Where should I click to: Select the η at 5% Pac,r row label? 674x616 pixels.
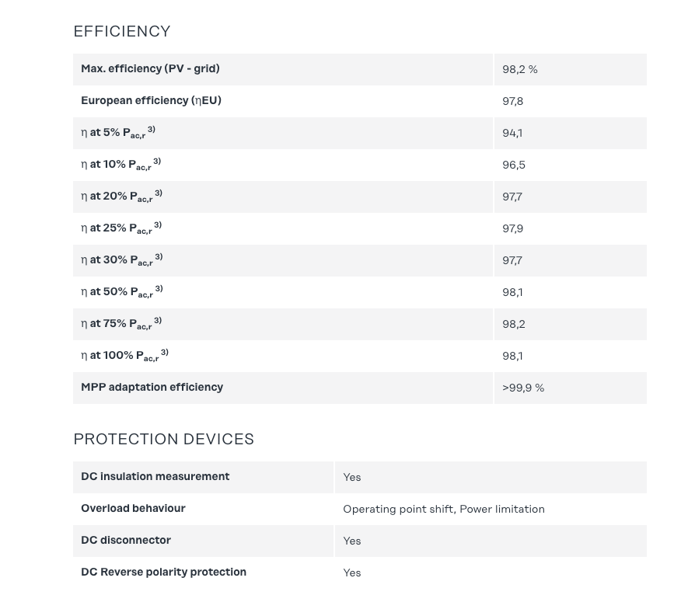(x=118, y=132)
